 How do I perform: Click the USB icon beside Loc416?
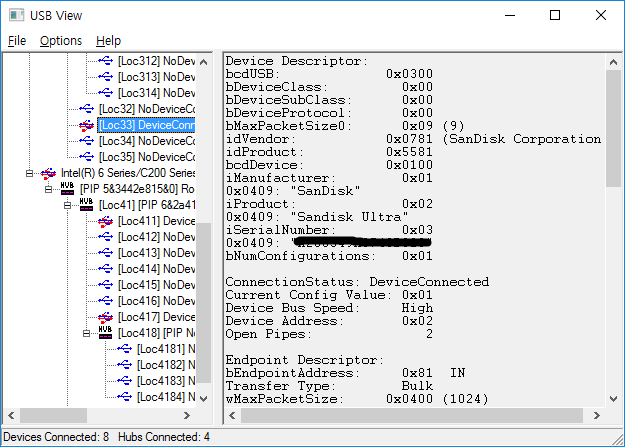[x=106, y=301]
